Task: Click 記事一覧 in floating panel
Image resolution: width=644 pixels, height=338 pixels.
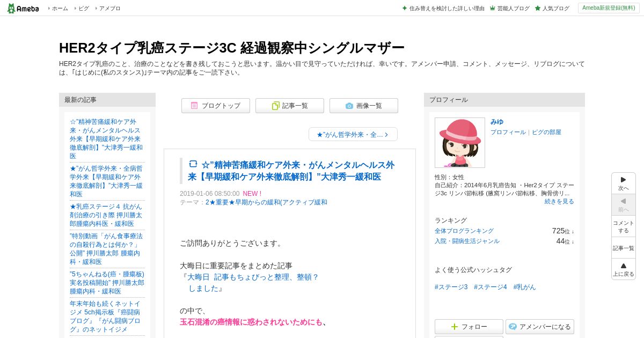Action: pos(624,248)
